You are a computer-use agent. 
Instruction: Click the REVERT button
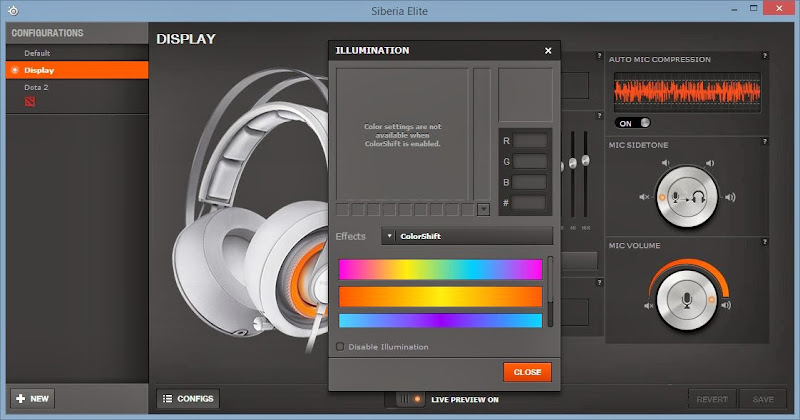coord(712,399)
